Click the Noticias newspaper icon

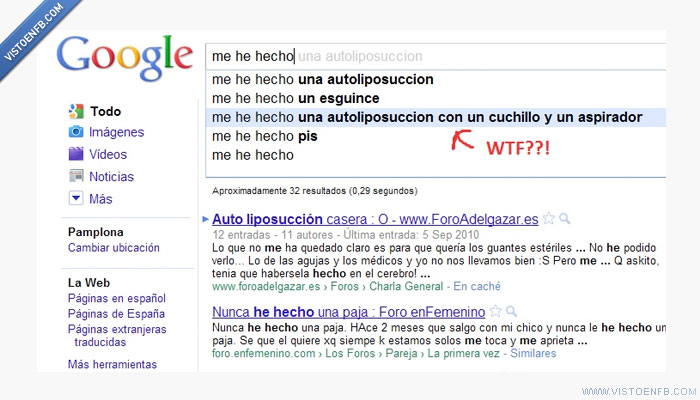coord(76,176)
